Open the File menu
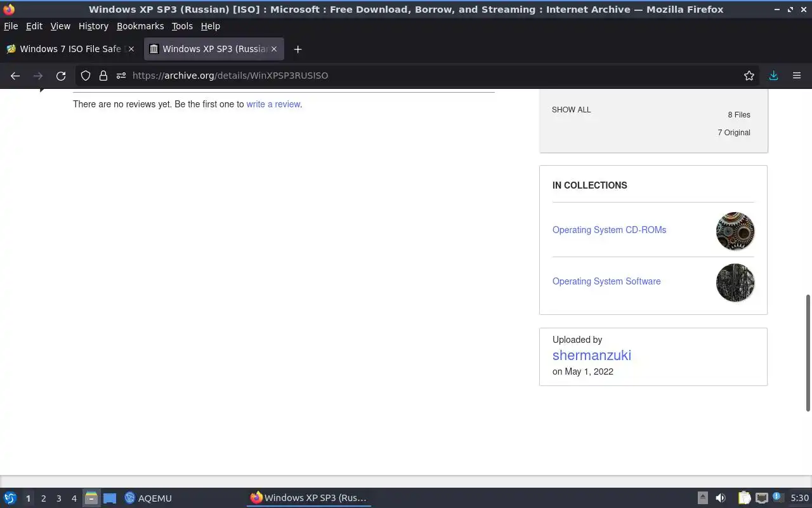 pos(11,26)
